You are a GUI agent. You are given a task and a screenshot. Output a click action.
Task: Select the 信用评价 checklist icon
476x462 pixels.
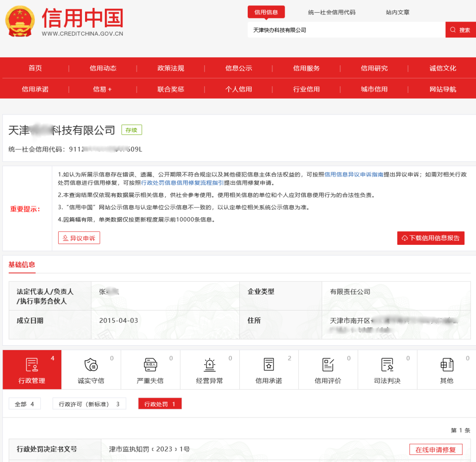pyautogui.click(x=328, y=364)
